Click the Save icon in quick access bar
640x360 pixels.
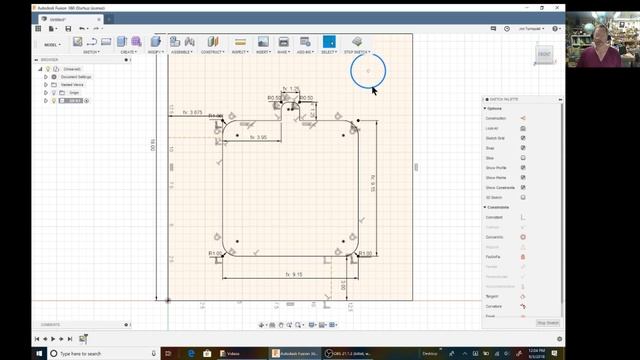[68, 29]
